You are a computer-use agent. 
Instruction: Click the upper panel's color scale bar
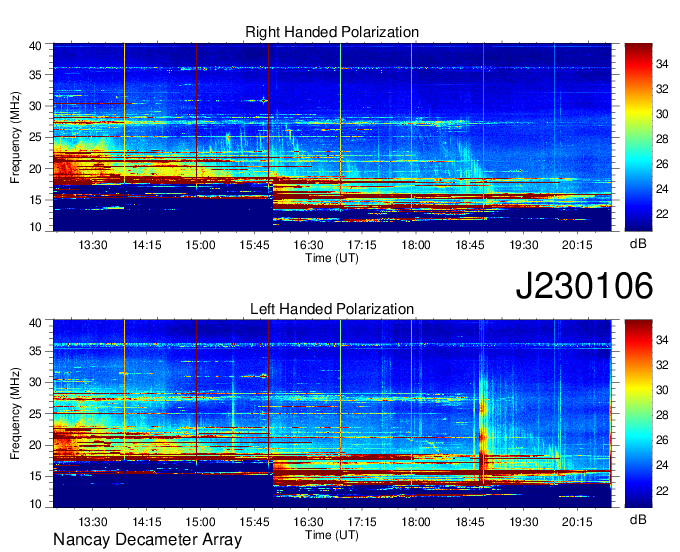[638, 137]
